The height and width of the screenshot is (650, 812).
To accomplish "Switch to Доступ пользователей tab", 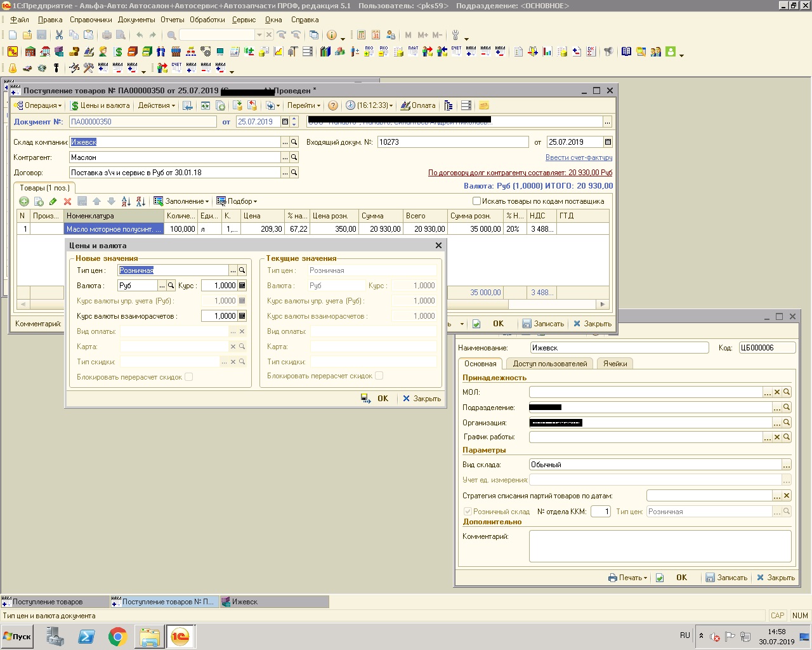I will (550, 364).
